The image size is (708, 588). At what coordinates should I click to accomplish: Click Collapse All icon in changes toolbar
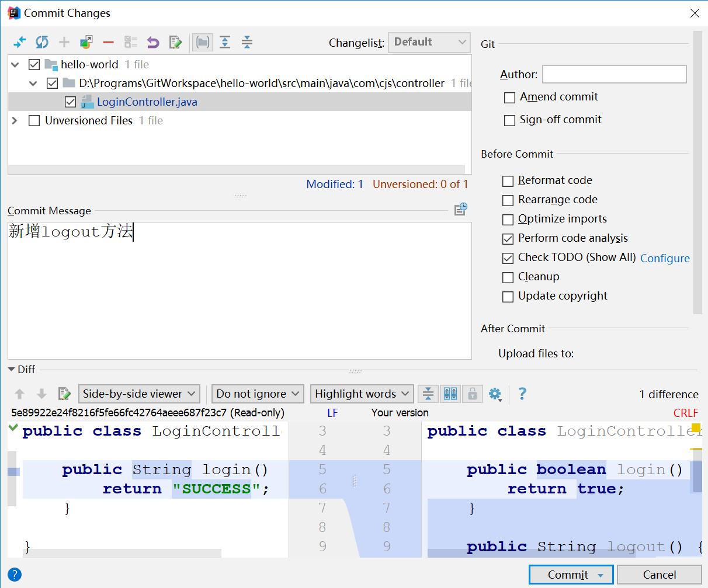[x=247, y=42]
